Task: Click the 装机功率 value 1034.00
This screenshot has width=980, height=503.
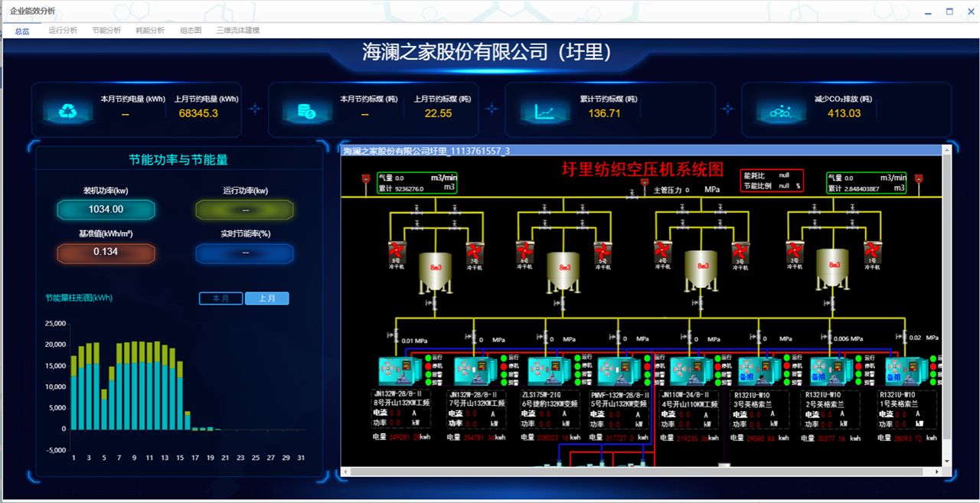Action: coord(106,209)
